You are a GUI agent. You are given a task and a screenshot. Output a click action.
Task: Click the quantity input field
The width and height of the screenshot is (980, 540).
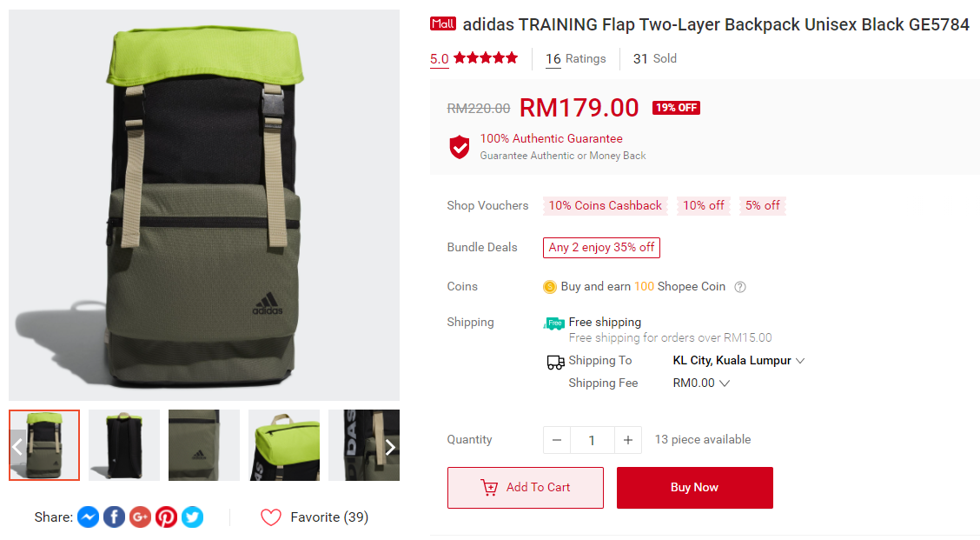(592, 440)
